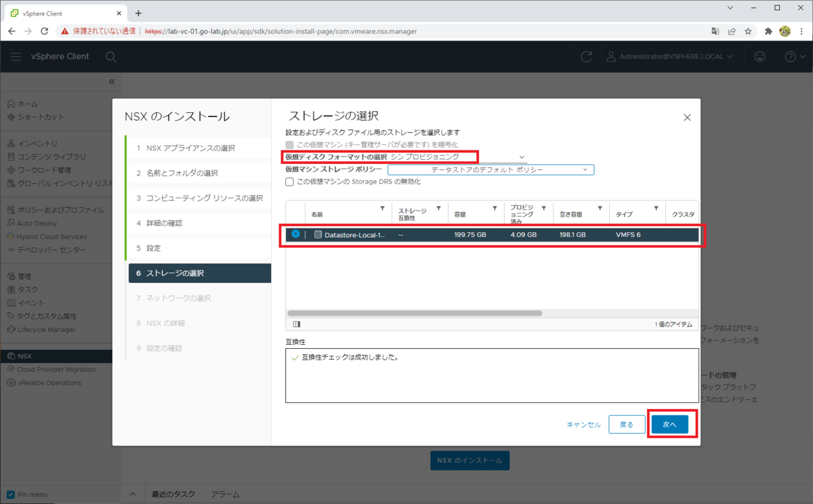813x504 pixels.
Task: Click the vSphere refresh icon
Action: pyautogui.click(x=587, y=57)
